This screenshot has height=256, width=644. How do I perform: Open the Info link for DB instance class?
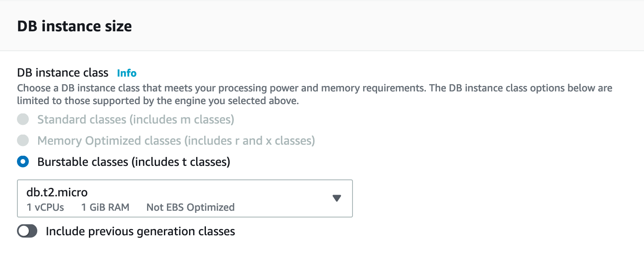pyautogui.click(x=127, y=73)
